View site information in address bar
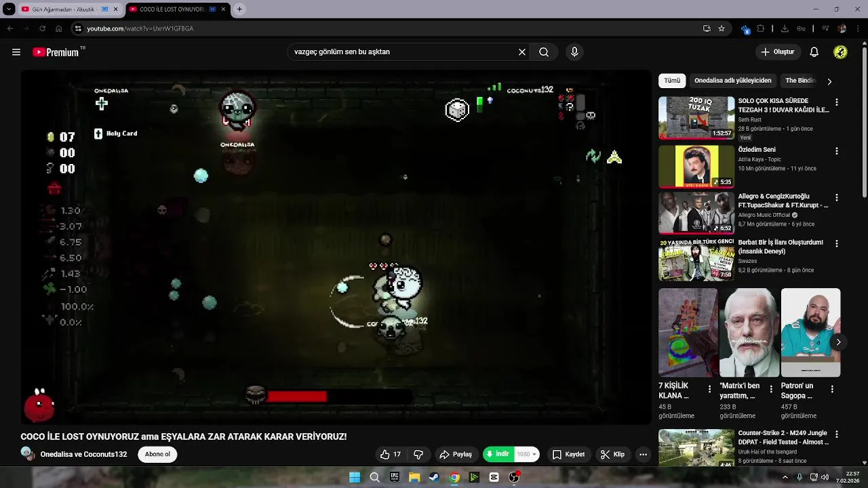 coord(78,28)
